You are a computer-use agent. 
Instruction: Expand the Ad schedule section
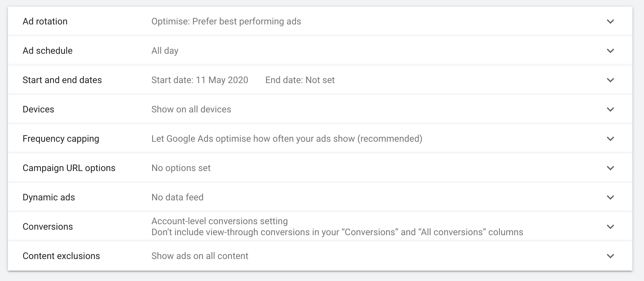click(x=610, y=51)
